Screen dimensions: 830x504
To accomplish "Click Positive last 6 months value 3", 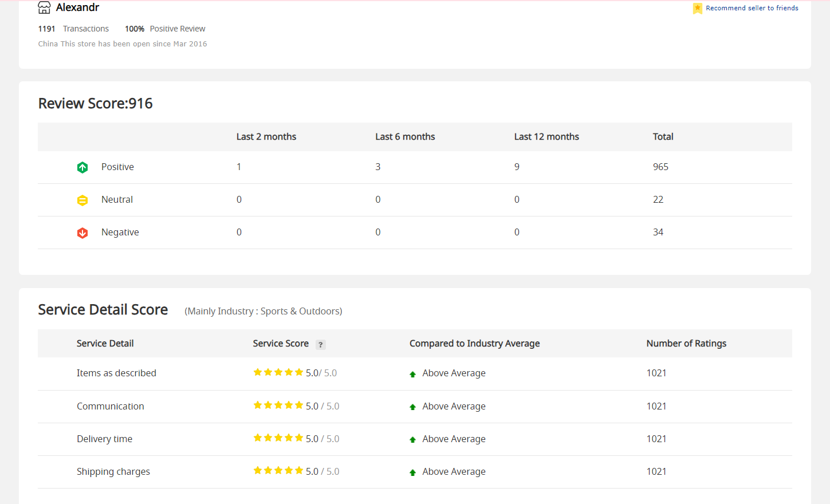I will [377, 167].
